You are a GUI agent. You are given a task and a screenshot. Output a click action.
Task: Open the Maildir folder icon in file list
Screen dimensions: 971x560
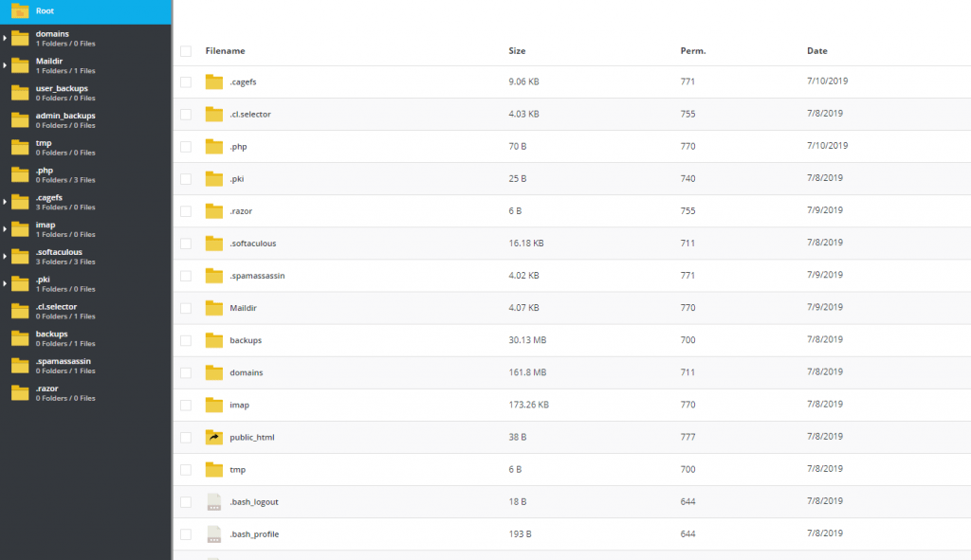pyautogui.click(x=214, y=307)
